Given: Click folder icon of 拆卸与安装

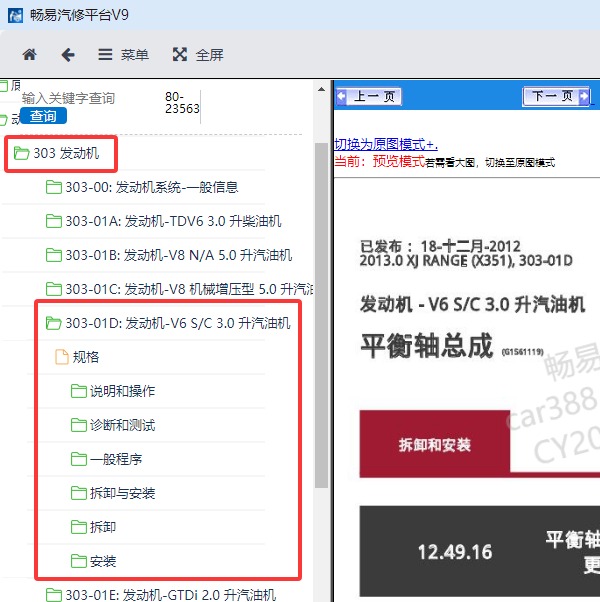Looking at the screenshot, I should 79,493.
